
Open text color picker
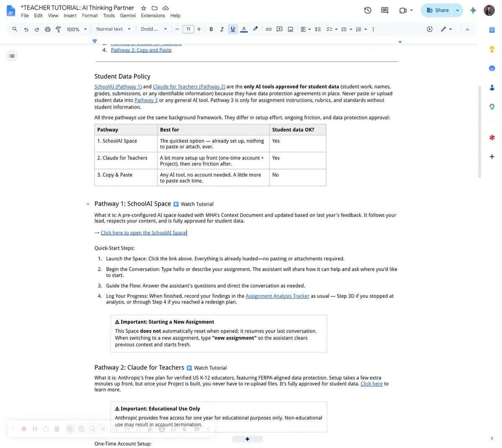point(244,29)
